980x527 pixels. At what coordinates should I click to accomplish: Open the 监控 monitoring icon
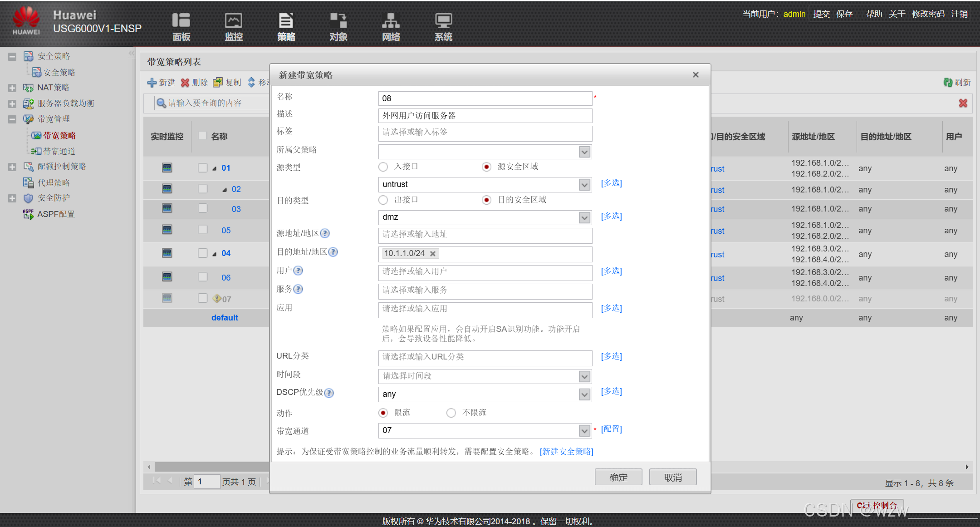click(233, 21)
